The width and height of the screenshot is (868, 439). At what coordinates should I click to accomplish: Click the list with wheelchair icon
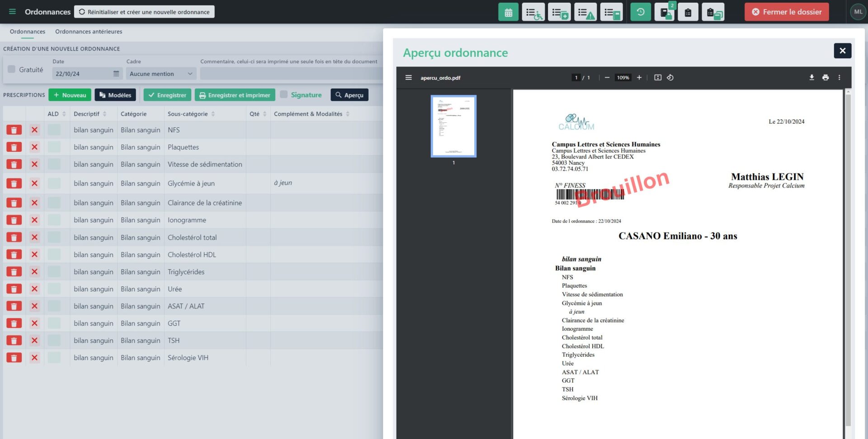pos(533,12)
